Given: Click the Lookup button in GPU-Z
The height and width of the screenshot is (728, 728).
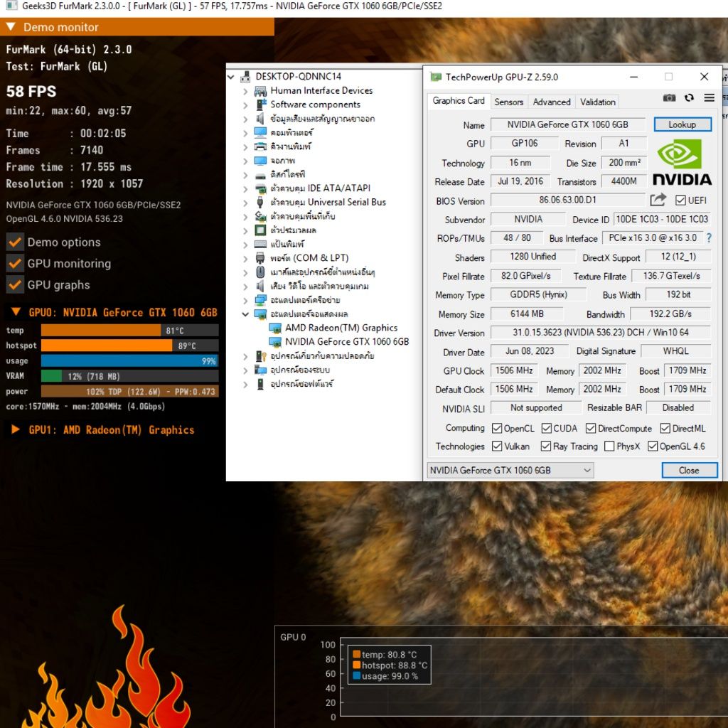Looking at the screenshot, I should coord(682,124).
